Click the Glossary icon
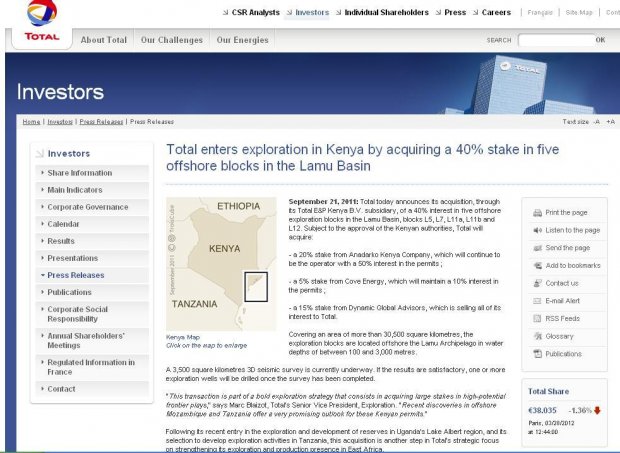 tap(537, 336)
